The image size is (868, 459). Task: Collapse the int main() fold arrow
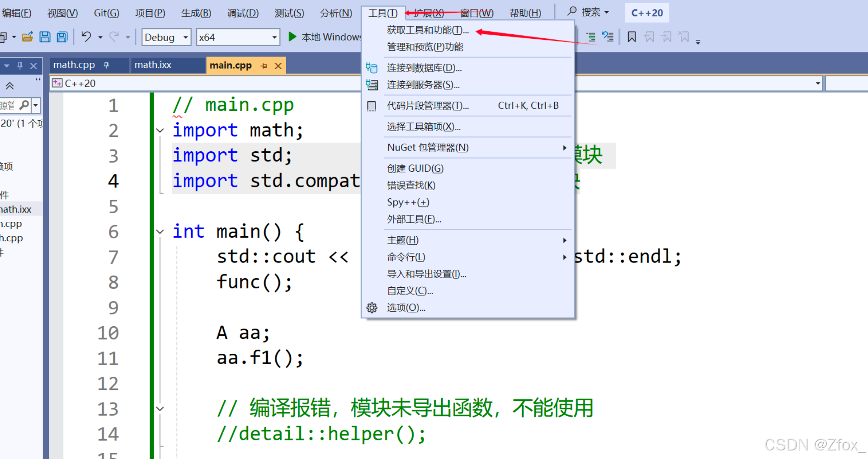click(x=160, y=232)
